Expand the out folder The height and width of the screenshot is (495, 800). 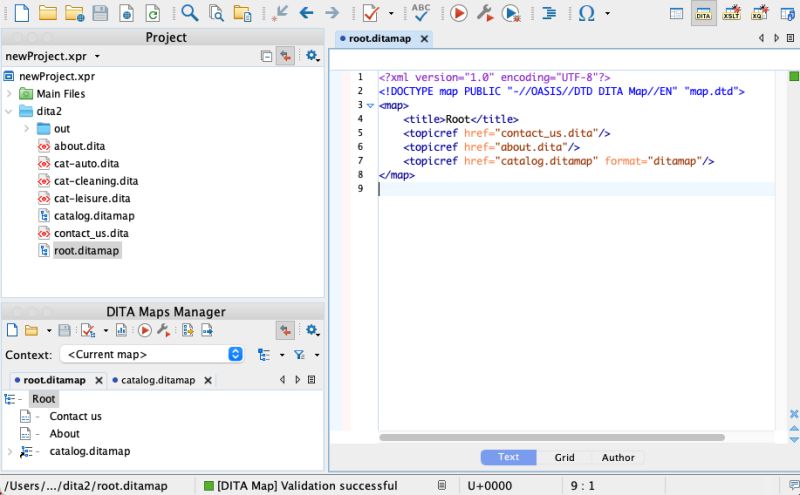27,129
